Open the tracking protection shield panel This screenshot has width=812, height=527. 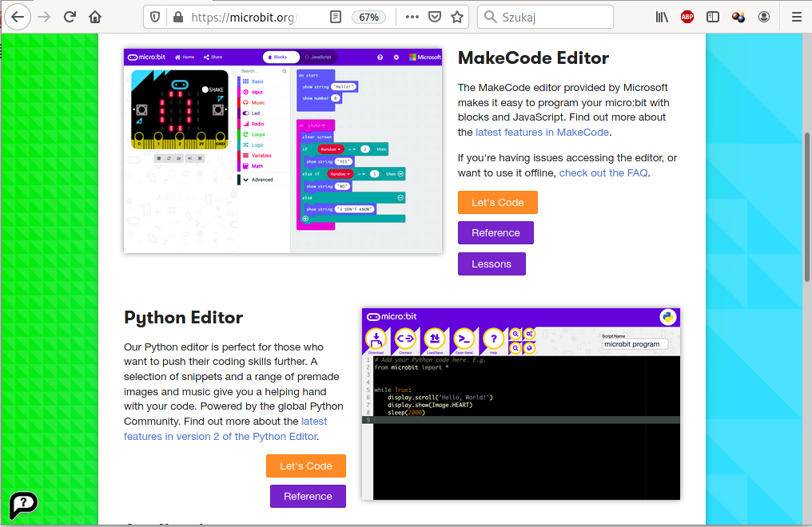pyautogui.click(x=156, y=17)
